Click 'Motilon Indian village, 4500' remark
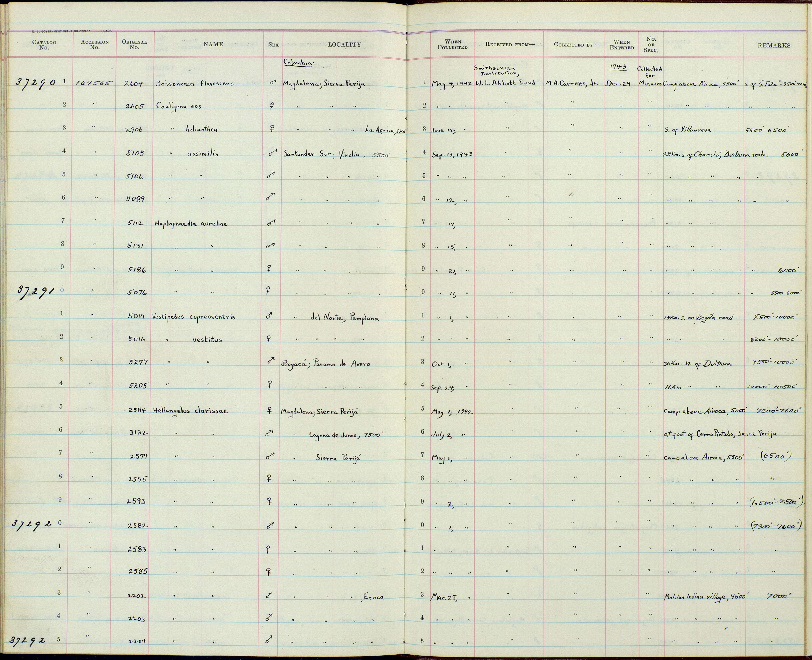This screenshot has width=812, height=660. coord(705,597)
